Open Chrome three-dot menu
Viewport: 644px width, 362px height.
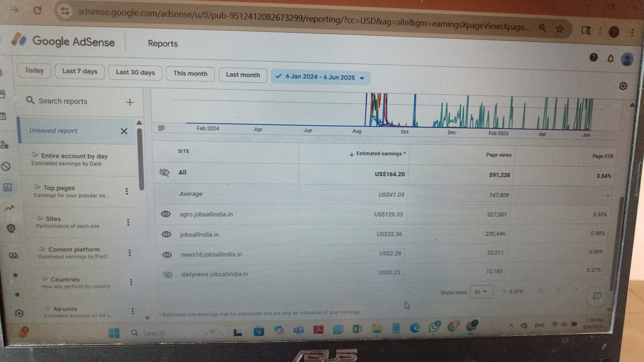632,32
